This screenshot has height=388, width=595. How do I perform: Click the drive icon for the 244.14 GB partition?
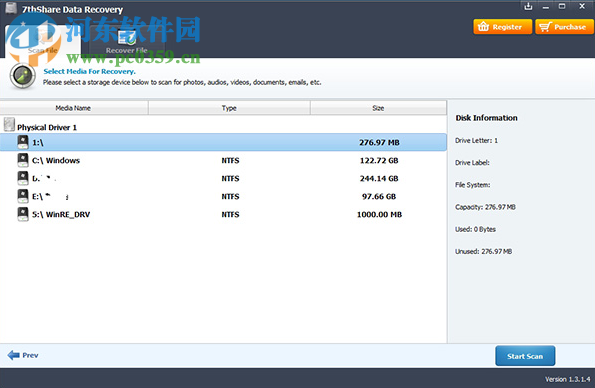tap(23, 178)
